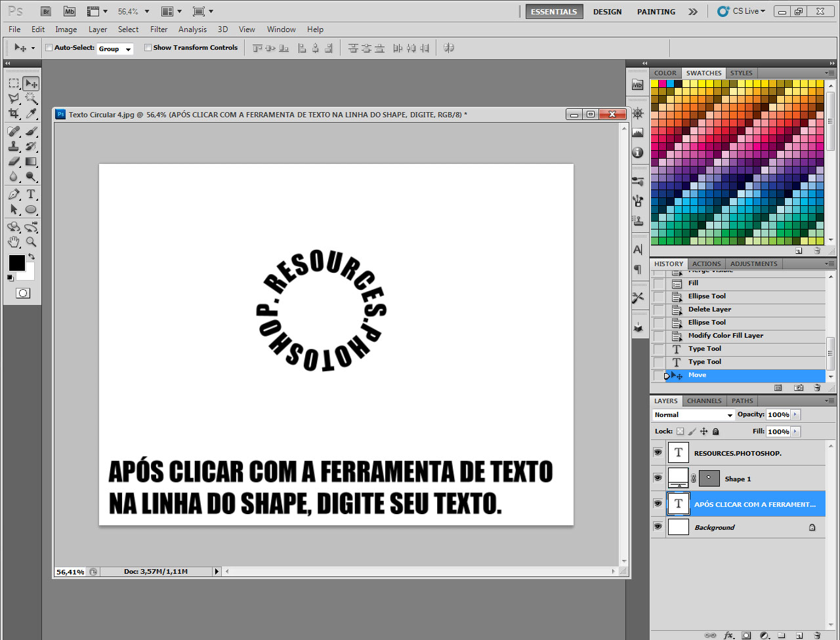Select the Dodge tool

click(x=31, y=176)
